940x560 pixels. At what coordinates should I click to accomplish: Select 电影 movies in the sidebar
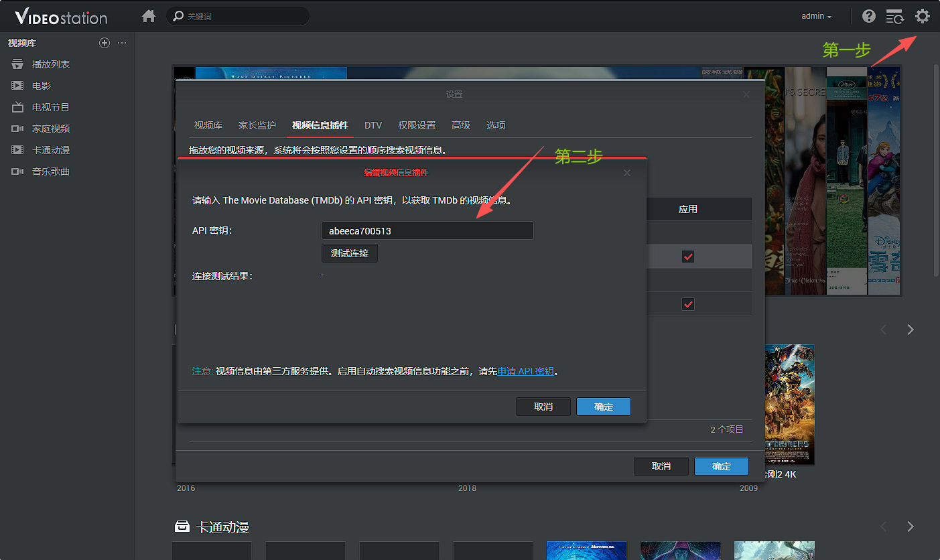(x=42, y=86)
